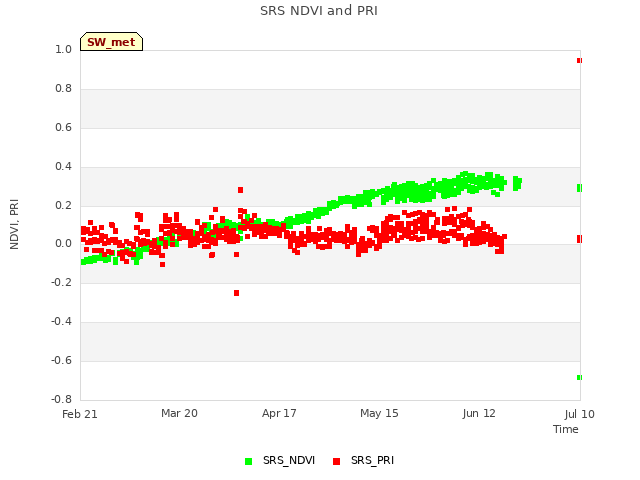Select the red PRI point near 0.28

240,190
